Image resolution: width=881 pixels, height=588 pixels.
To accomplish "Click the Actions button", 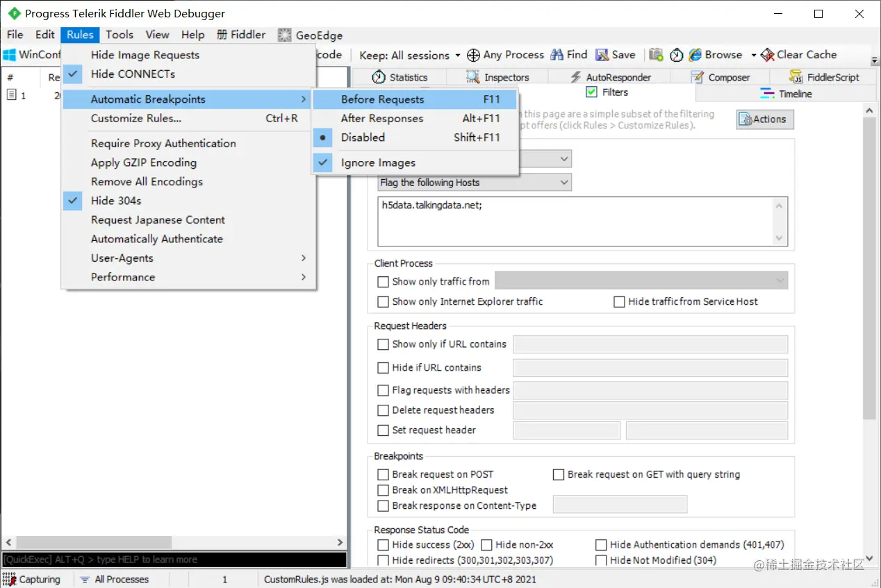I will [x=765, y=119].
